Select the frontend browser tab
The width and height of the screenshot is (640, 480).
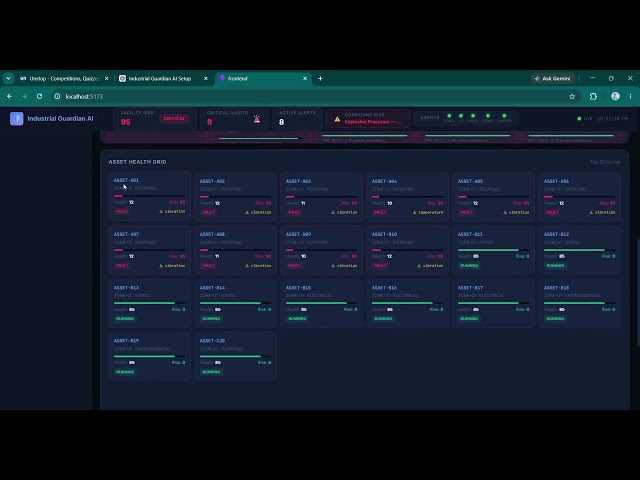[263, 78]
